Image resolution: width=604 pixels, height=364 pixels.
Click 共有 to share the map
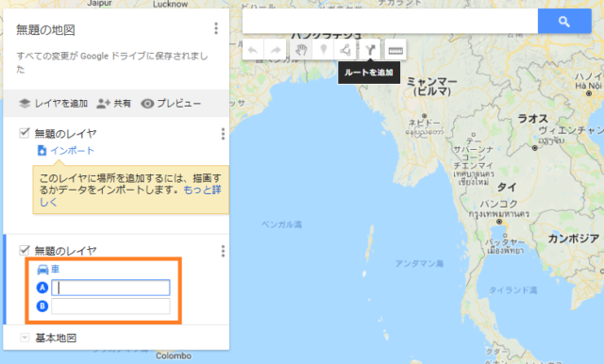tap(113, 104)
